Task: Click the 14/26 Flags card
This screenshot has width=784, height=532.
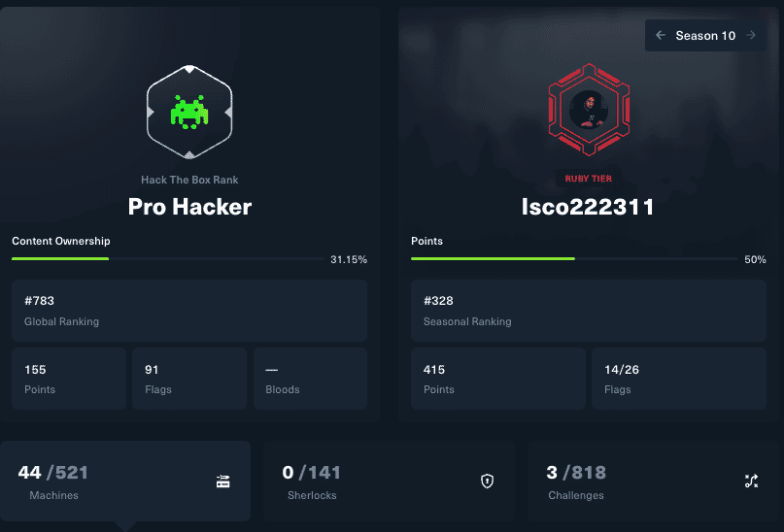Action: [x=679, y=379]
